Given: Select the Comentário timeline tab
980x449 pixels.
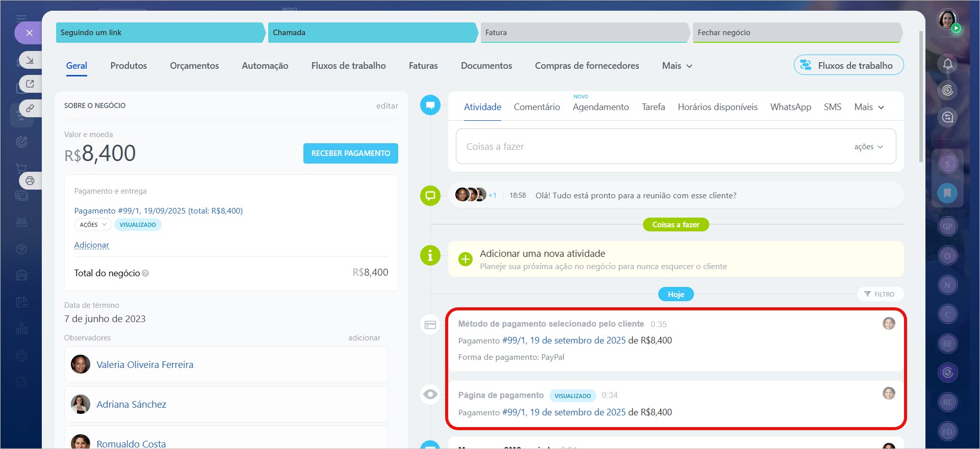Looking at the screenshot, I should [x=537, y=107].
